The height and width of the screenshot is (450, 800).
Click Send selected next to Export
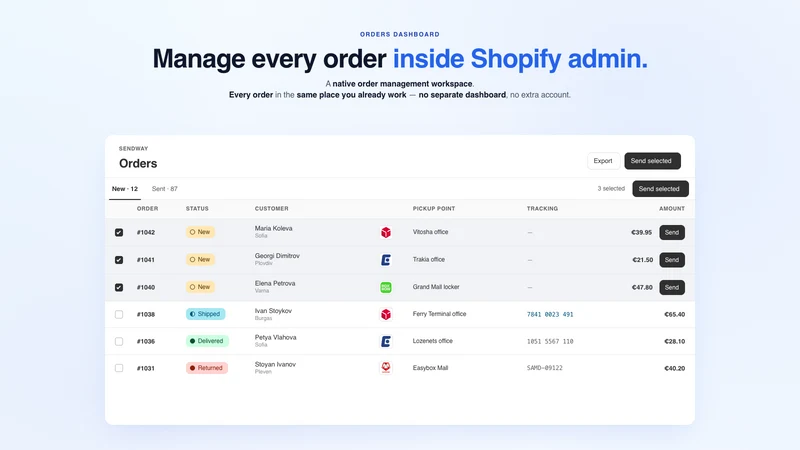(x=652, y=161)
